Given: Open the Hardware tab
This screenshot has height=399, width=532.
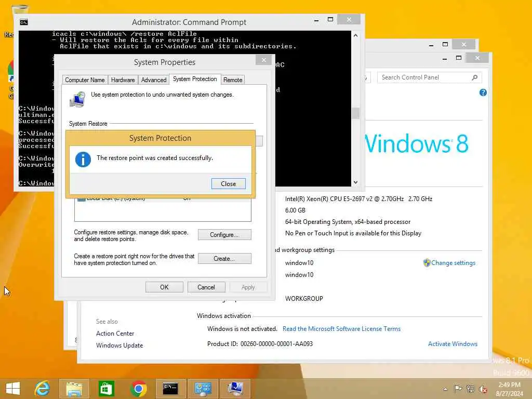Looking at the screenshot, I should (x=123, y=79).
